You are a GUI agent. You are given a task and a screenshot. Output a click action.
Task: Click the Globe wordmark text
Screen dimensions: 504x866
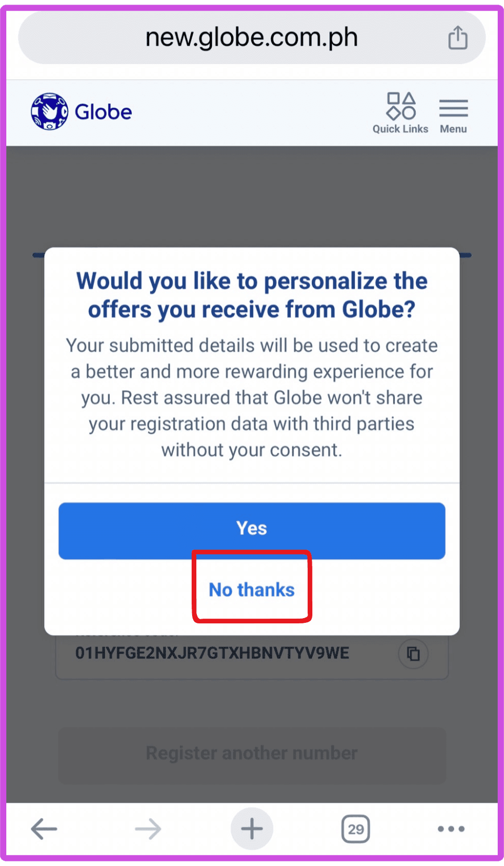(x=103, y=112)
